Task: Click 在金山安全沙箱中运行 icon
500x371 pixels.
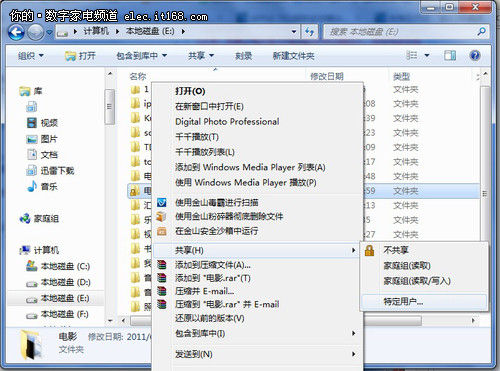Action: [x=162, y=231]
